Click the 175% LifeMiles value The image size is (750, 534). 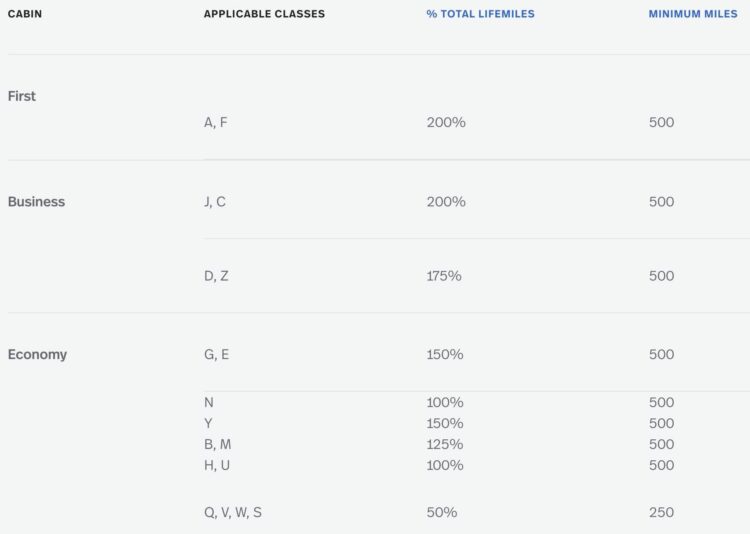[444, 276]
